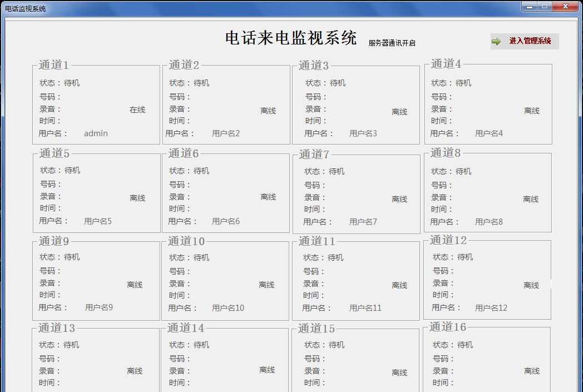Minimize the 电话监视系统 window
The height and width of the screenshot is (392, 583).
pos(530,7)
